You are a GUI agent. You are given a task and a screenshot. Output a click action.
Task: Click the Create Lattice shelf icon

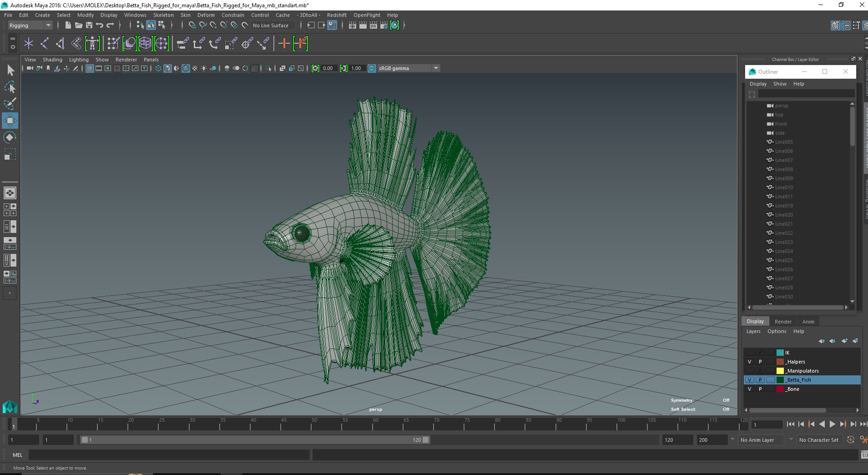(145, 44)
